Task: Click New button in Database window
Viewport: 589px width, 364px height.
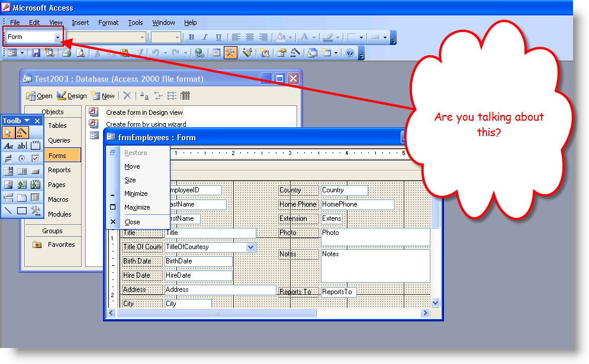Action: pos(104,96)
